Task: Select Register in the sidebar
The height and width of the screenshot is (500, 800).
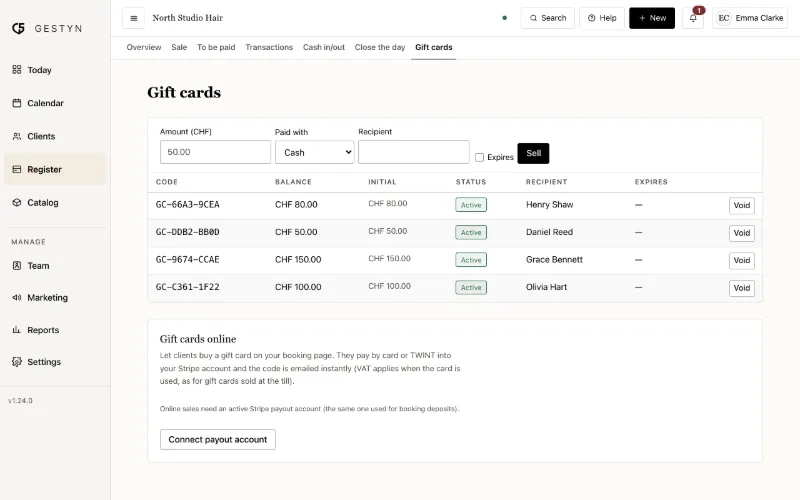Action: tap(55, 169)
